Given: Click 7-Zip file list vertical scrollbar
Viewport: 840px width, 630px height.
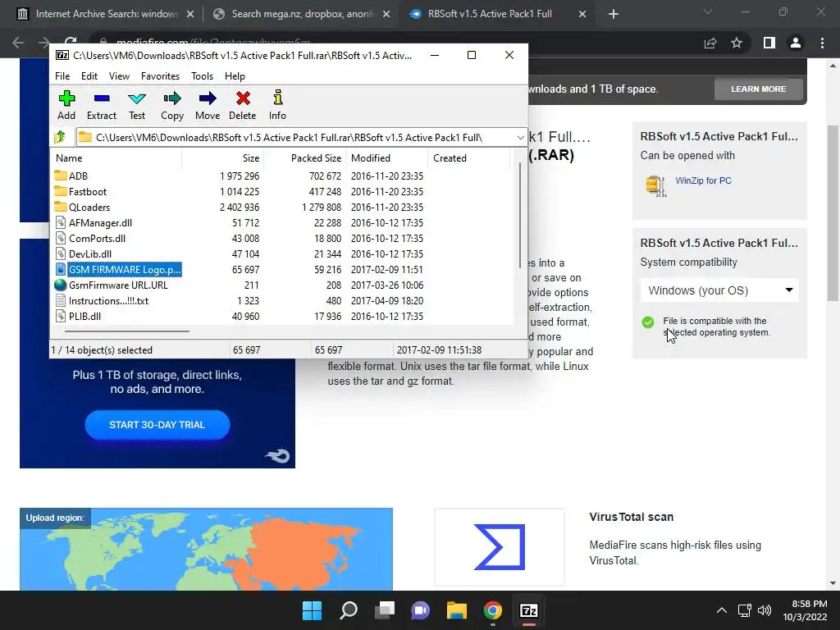Looking at the screenshot, I should [x=519, y=214].
